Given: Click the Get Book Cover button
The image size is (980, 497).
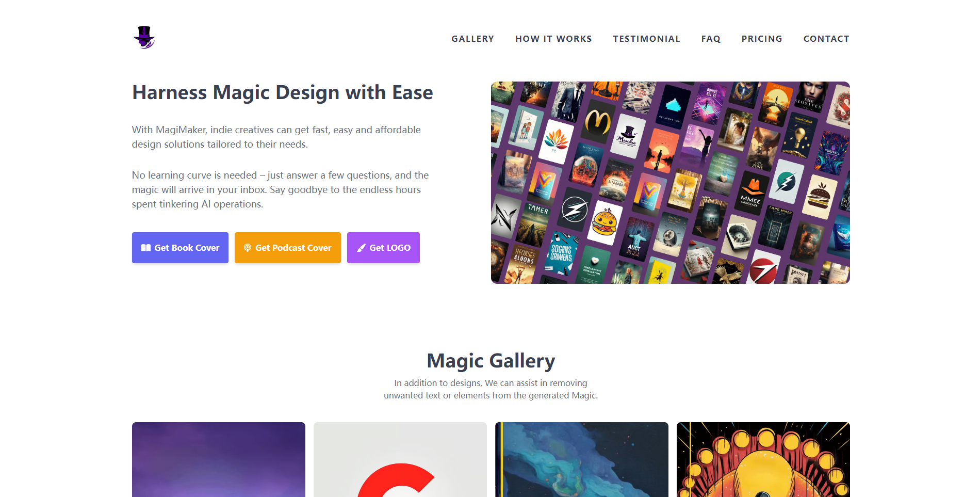Looking at the screenshot, I should tap(180, 248).
